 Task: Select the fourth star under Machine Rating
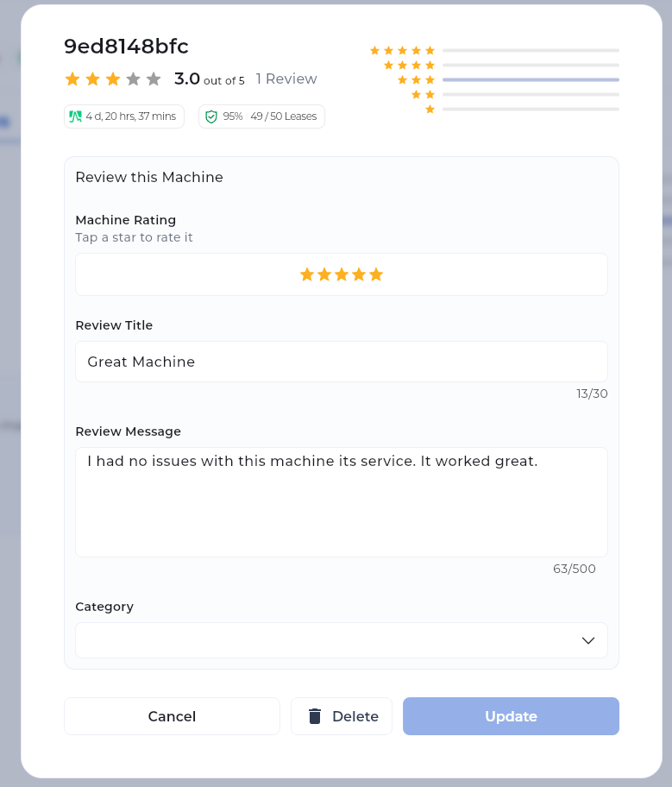(359, 274)
